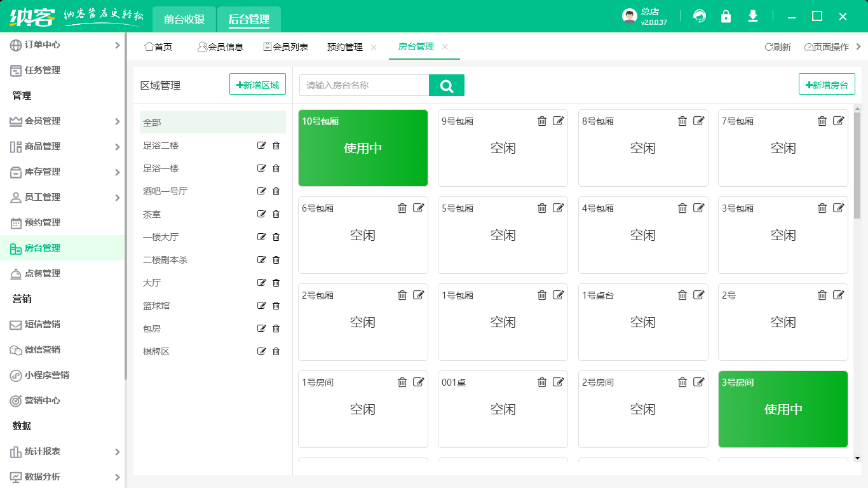
Task: Open the customer service headset icon
Action: click(699, 16)
